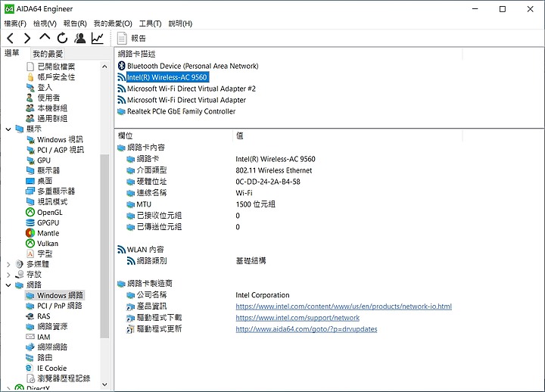Viewport: 545px width, 392px height.
Task: Open 網際網路 tree item
Action: [x=47, y=347]
